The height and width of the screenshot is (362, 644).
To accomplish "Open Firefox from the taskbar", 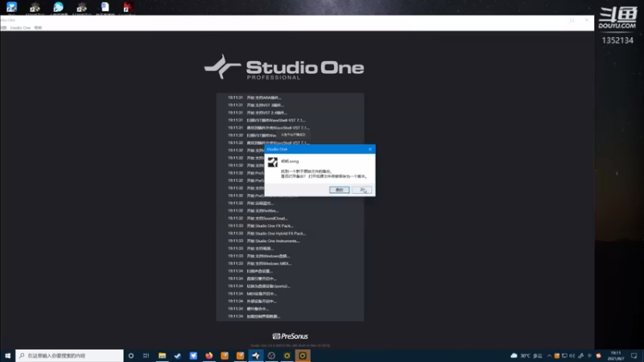I will (209, 356).
